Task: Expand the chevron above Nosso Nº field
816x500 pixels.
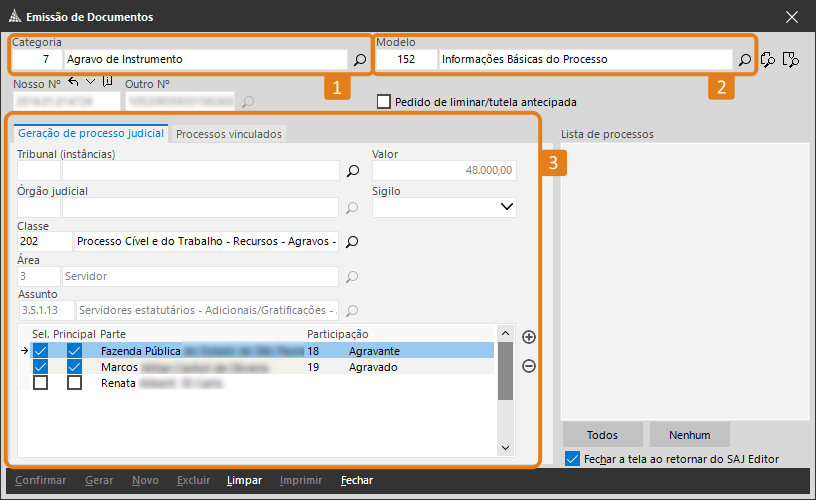Action: coord(90,82)
